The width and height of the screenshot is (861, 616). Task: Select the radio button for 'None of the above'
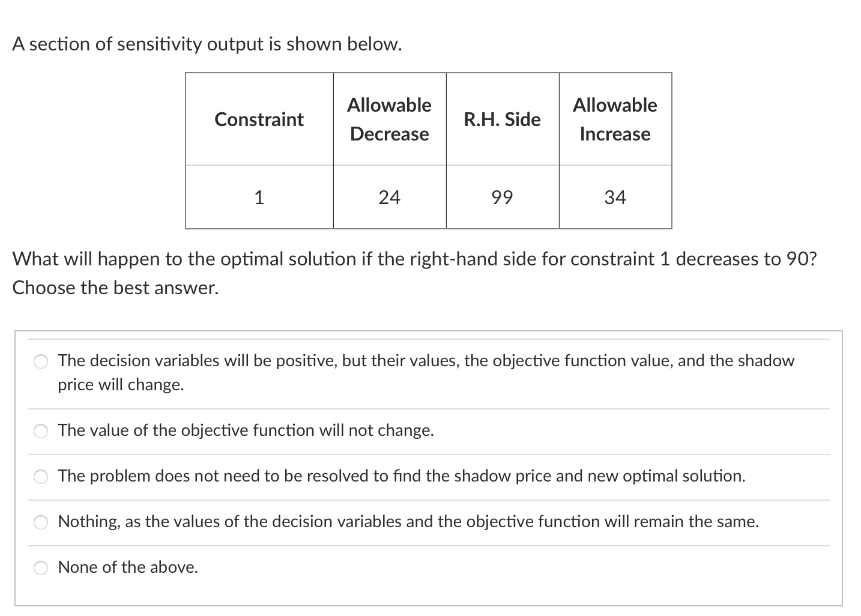40,567
